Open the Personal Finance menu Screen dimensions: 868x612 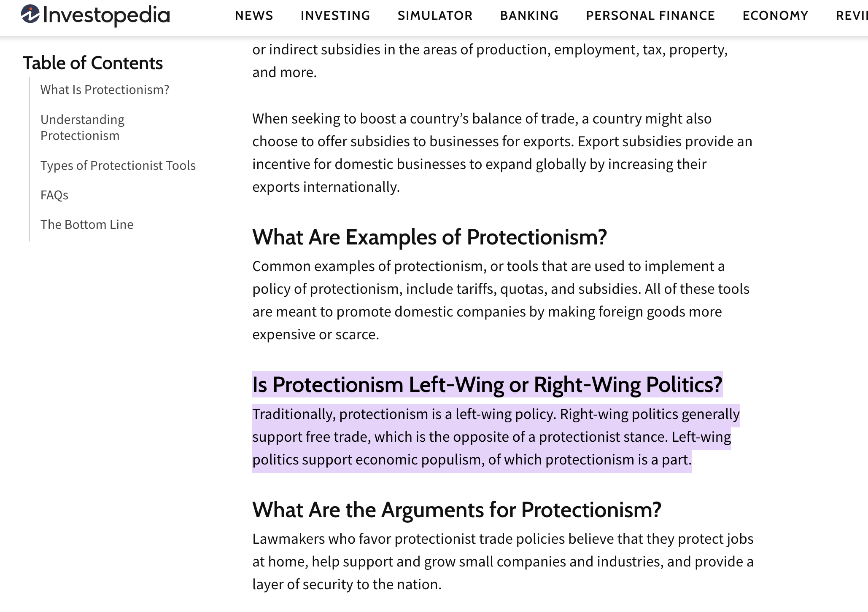coord(650,16)
